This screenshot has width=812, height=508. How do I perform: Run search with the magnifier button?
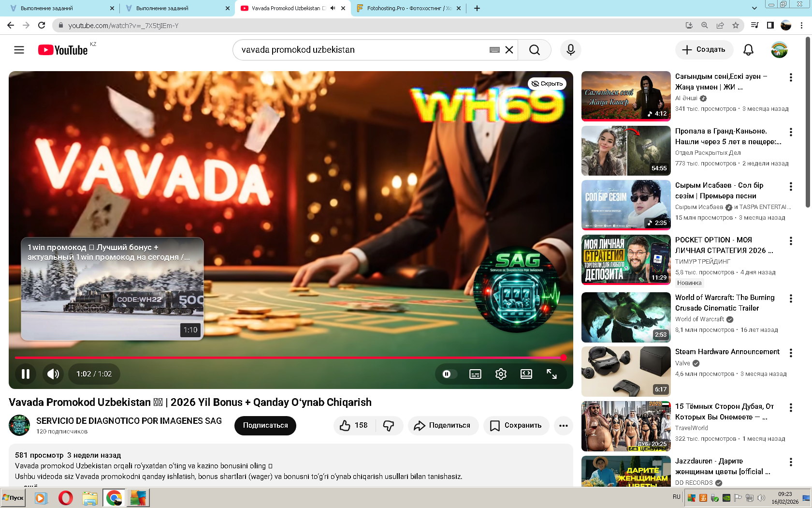[534, 50]
